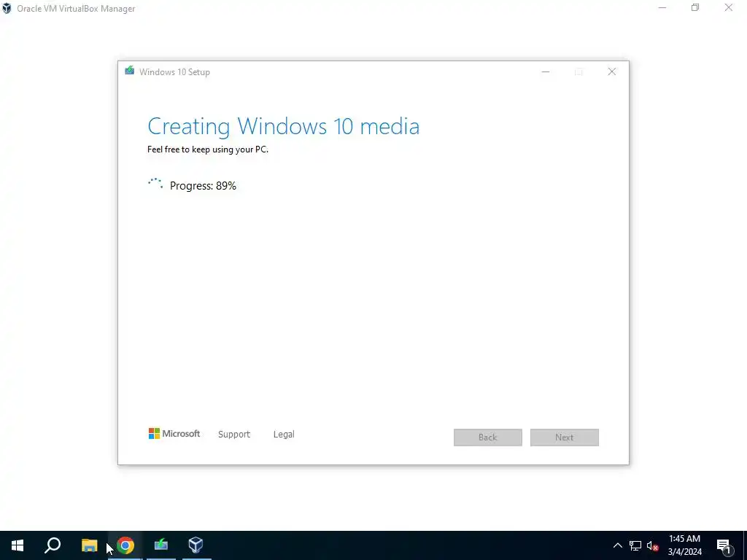
Task: Click the VirtualBox Manager title bar icon
Action: click(7, 8)
